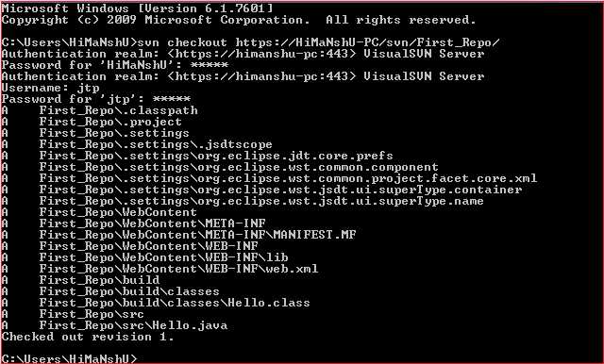Click the First_Repo\.project entry
Image resolution: width=604 pixels, height=364 pixels.
(x=92, y=122)
